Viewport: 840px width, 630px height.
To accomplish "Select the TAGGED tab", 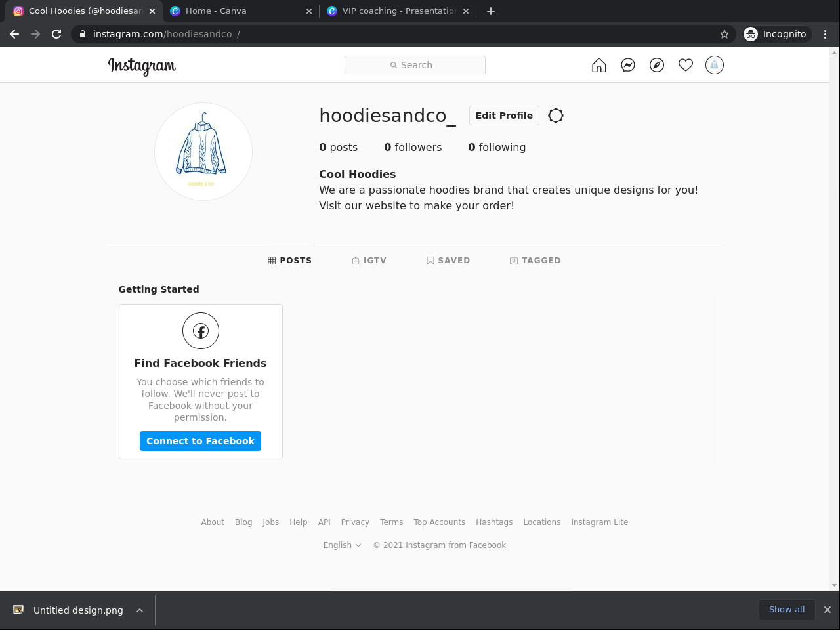I will point(535,261).
